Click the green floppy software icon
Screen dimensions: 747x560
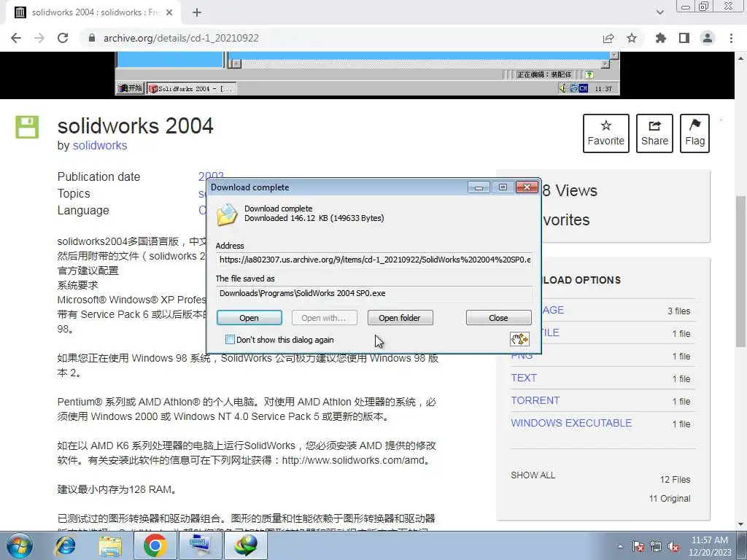pyautogui.click(x=27, y=127)
